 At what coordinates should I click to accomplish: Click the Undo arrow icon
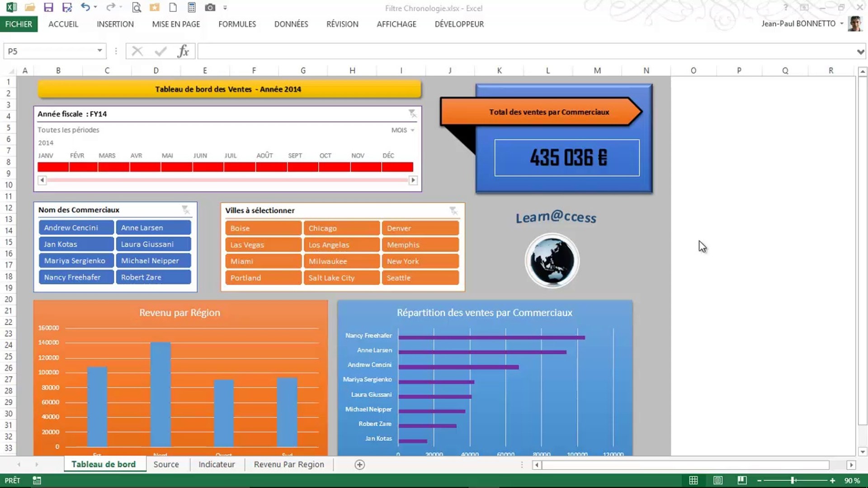tap(85, 8)
